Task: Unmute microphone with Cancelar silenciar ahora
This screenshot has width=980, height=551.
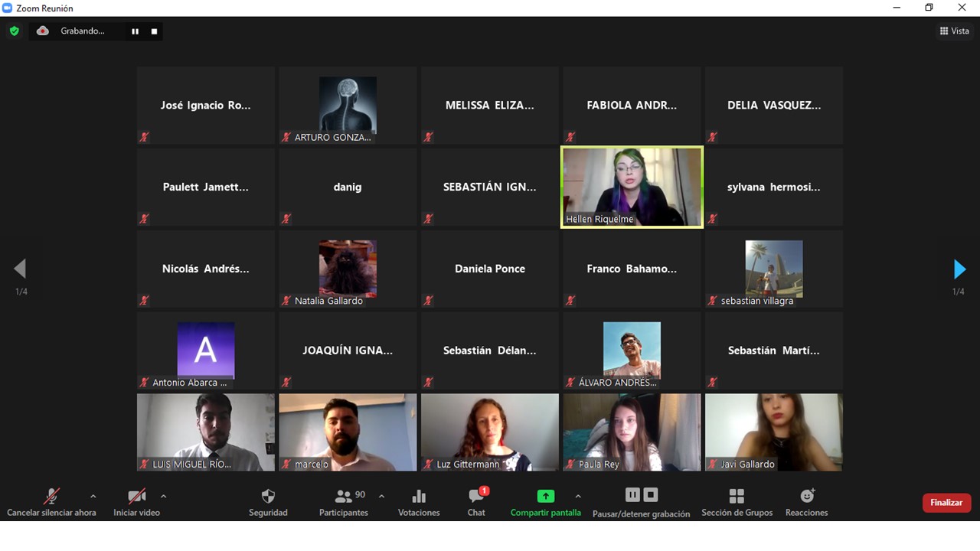Action: [x=51, y=497]
